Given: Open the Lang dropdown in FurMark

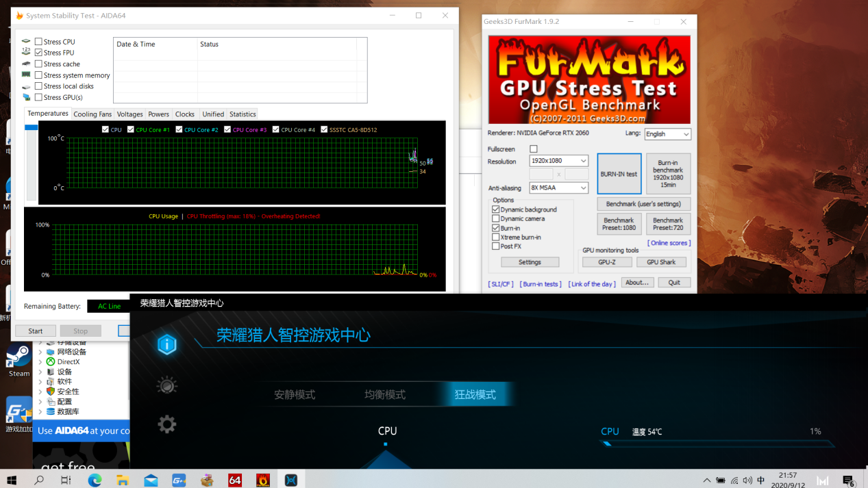Looking at the screenshot, I should (667, 134).
